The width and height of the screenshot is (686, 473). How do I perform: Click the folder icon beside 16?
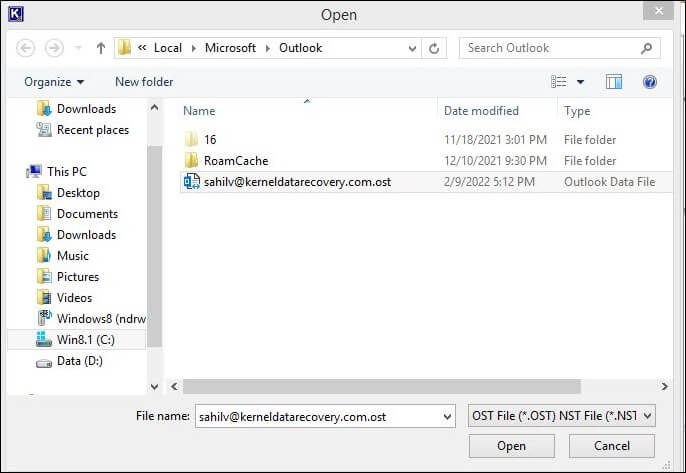pos(191,139)
